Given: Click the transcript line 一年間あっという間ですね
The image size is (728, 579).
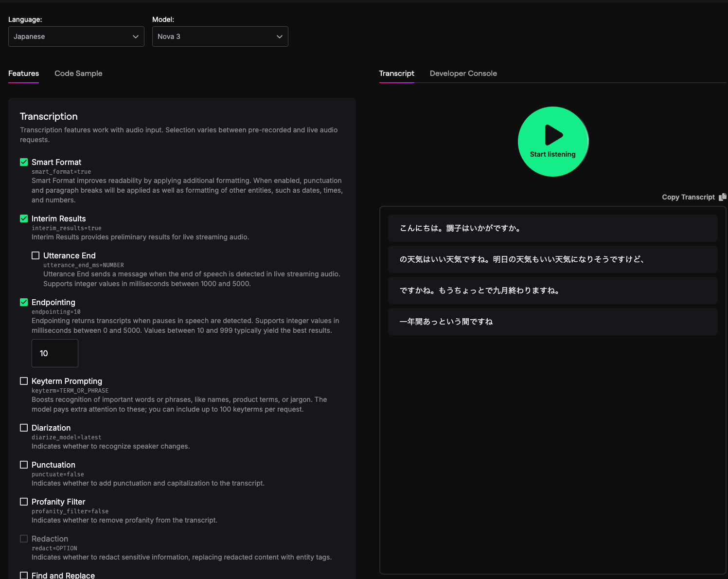Looking at the screenshot, I should click(x=553, y=322).
